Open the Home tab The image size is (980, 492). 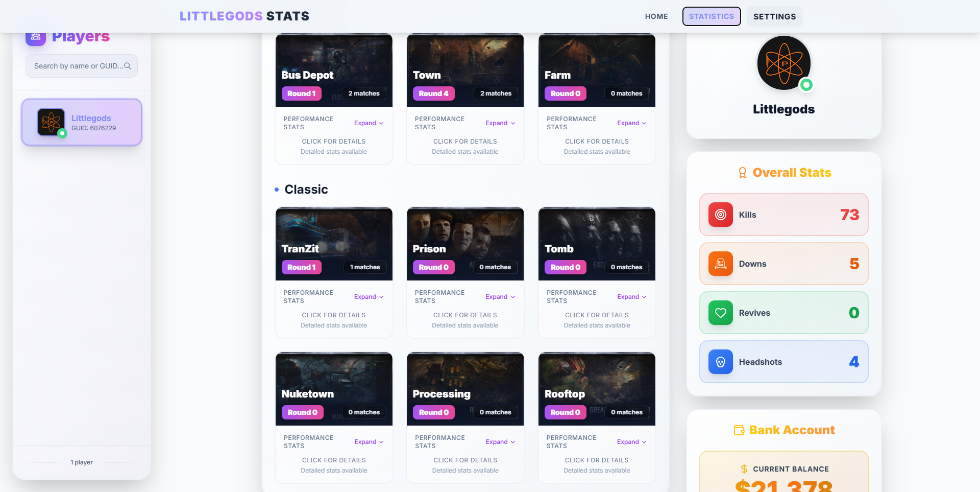(x=656, y=16)
